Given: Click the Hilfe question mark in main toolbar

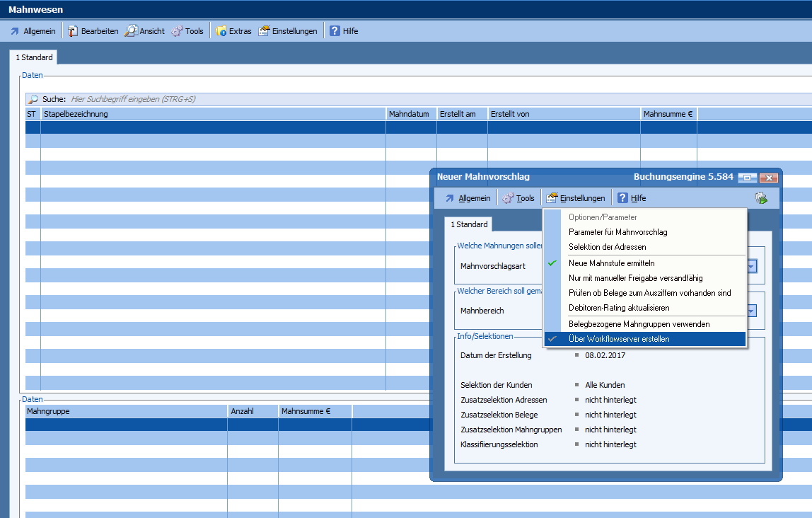Looking at the screenshot, I should point(335,31).
